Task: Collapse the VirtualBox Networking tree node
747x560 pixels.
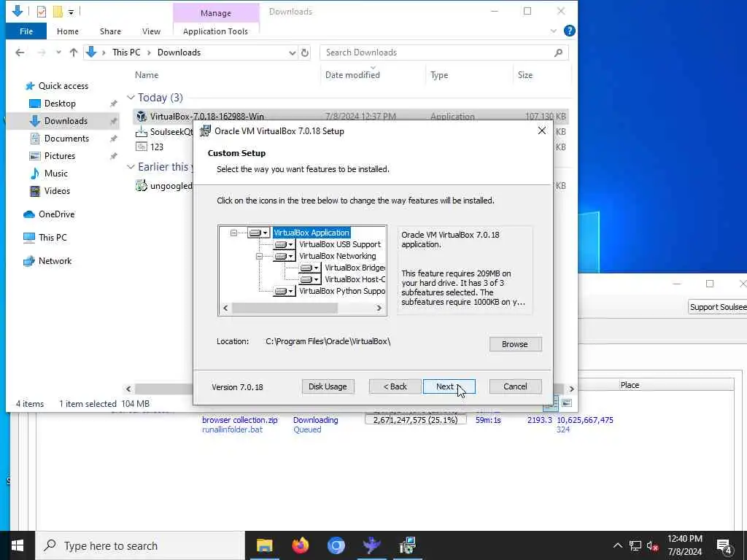Action: 259,256
